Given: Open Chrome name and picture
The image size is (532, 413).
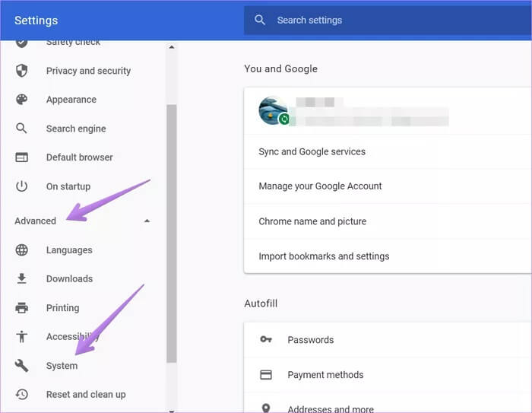Looking at the screenshot, I should [388, 221].
